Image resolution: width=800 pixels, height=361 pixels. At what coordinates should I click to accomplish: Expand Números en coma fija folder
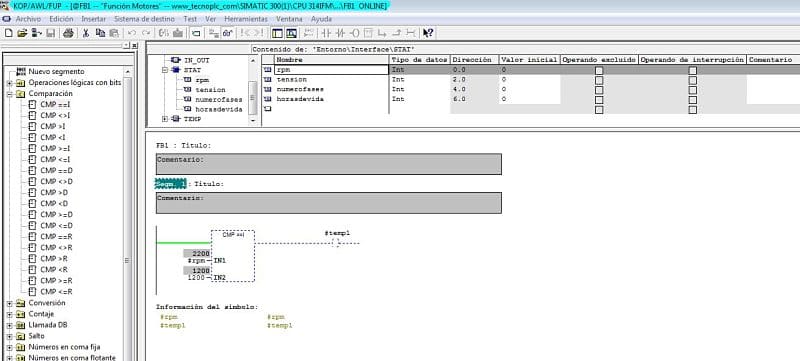[x=9, y=347]
